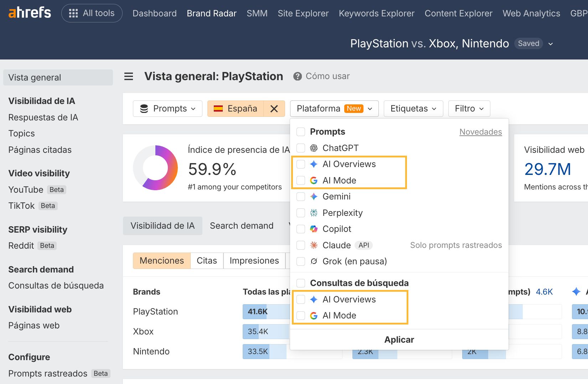Viewport: 588px width, 384px height.
Task: Switch to the Visibilidad de IA tab
Action: 163,226
